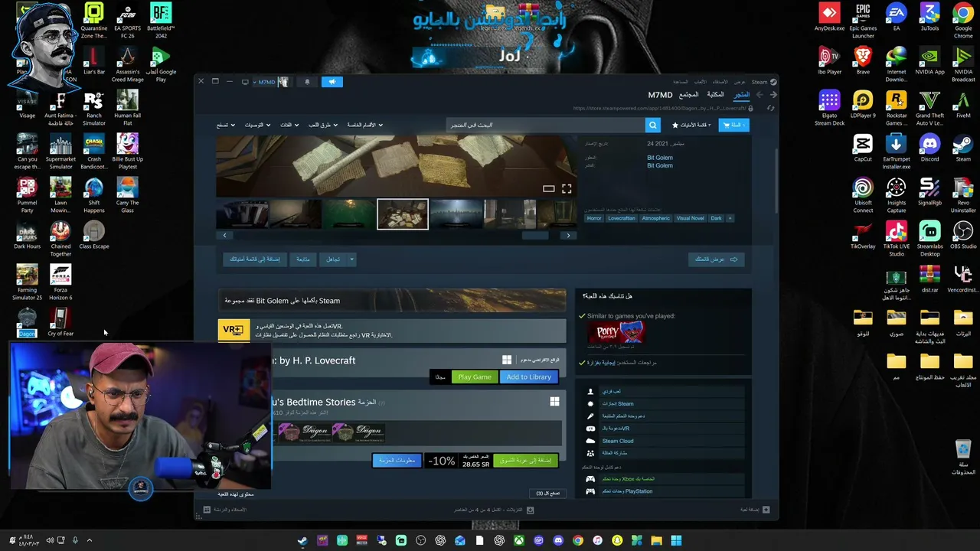Switch to the المكتبة Library tab

pos(715,95)
